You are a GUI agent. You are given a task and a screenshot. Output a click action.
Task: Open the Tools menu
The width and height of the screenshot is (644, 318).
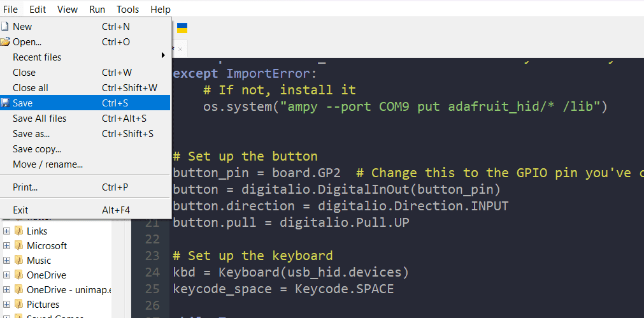(x=127, y=10)
